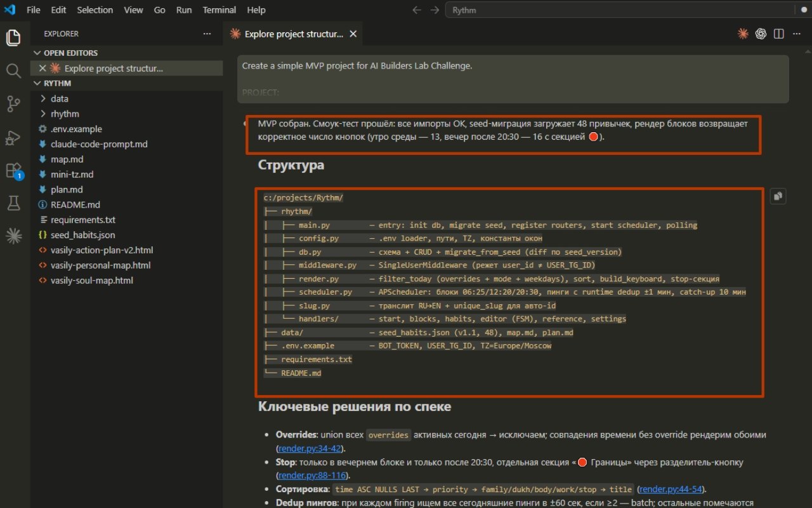Follow the render.py:44-54 link
Viewport: 812px width, 508px height.
(x=672, y=489)
